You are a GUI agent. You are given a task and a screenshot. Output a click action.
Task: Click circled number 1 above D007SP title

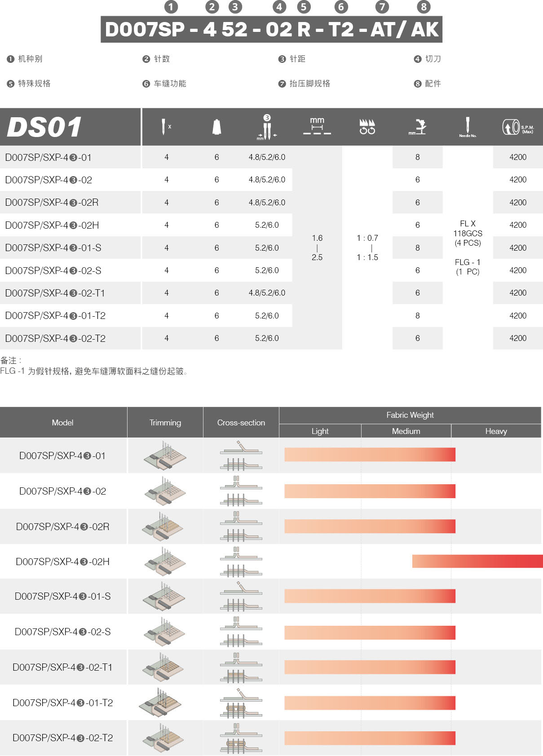tap(171, 7)
